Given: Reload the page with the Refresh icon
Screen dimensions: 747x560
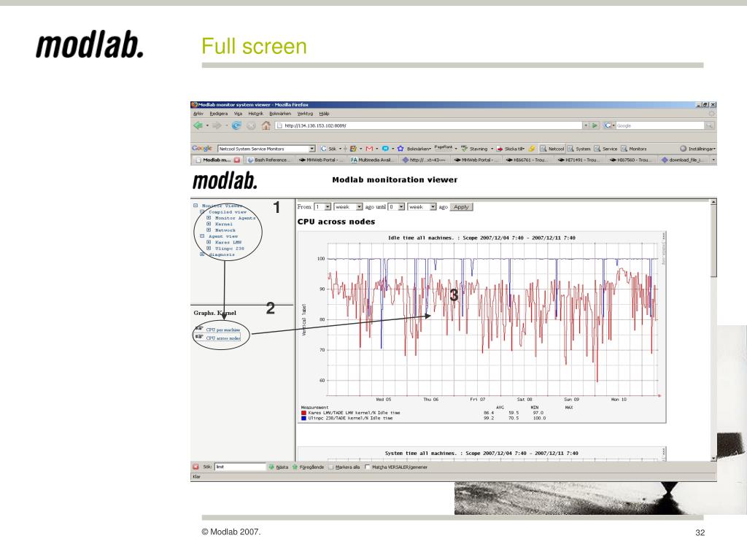Looking at the screenshot, I should (x=236, y=125).
